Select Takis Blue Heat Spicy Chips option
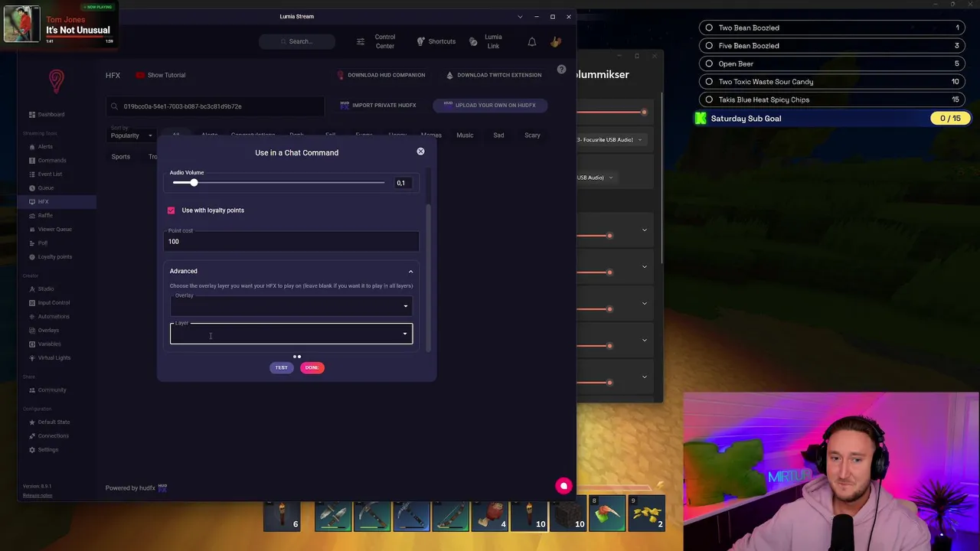This screenshot has height=551, width=980. [709, 99]
